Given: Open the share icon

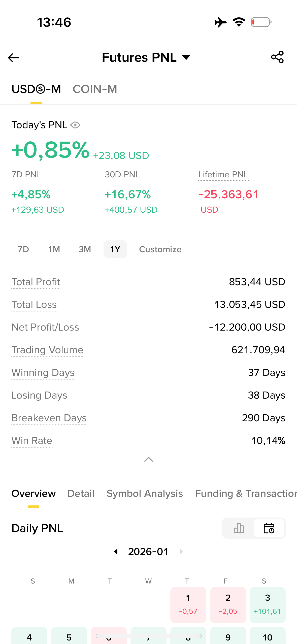Looking at the screenshot, I should point(277,57).
